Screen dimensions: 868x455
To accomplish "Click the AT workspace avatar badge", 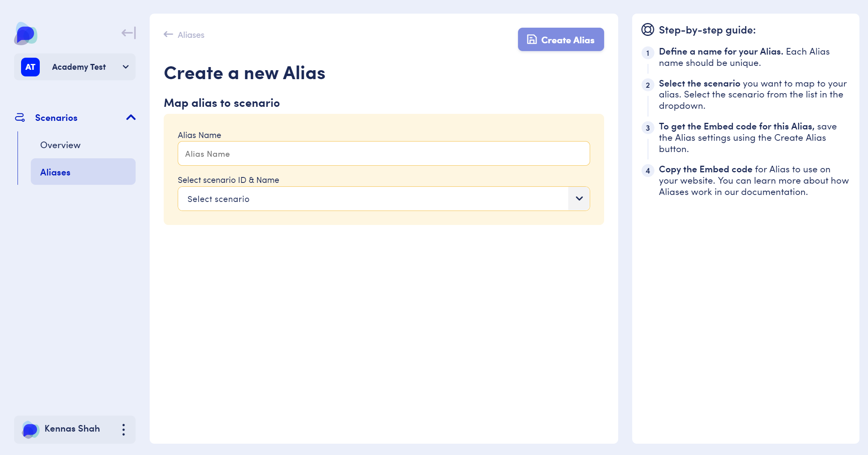I will point(30,67).
